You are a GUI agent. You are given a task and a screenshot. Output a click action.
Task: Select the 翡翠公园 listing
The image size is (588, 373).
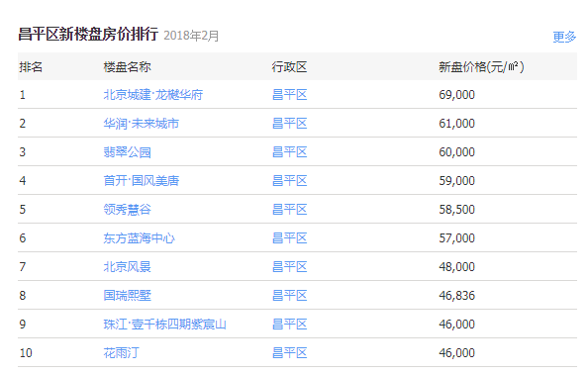[127, 152]
